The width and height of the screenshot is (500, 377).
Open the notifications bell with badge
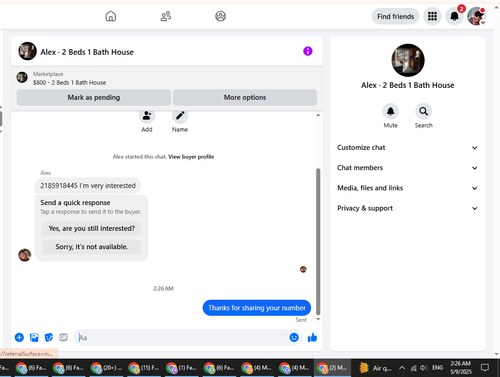[x=454, y=16]
